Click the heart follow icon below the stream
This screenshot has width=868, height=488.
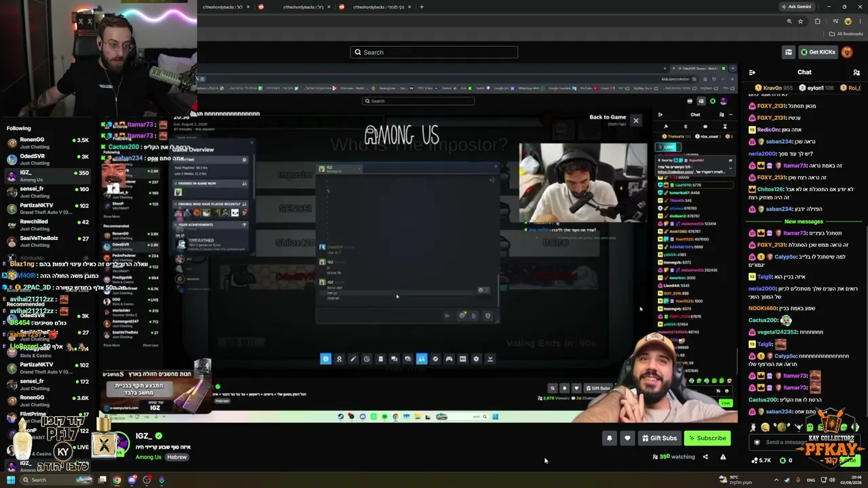[627, 438]
